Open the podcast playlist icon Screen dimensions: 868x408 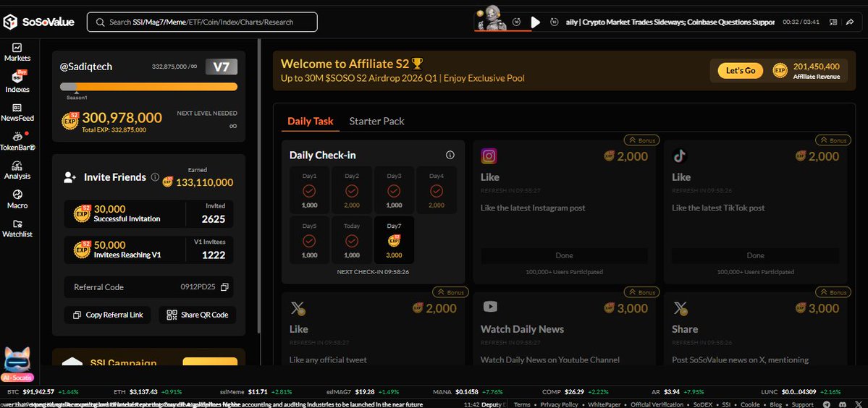point(833,22)
